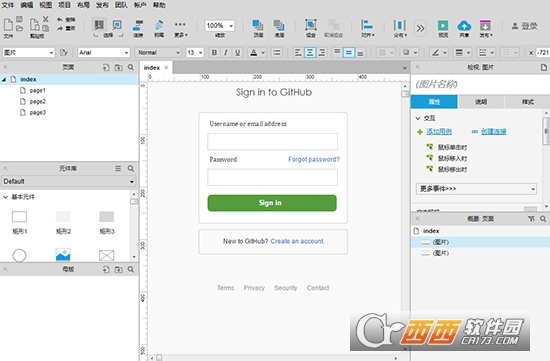Switch to the 样式 tab in inspector
This screenshot has width=550, height=361.
527,102
